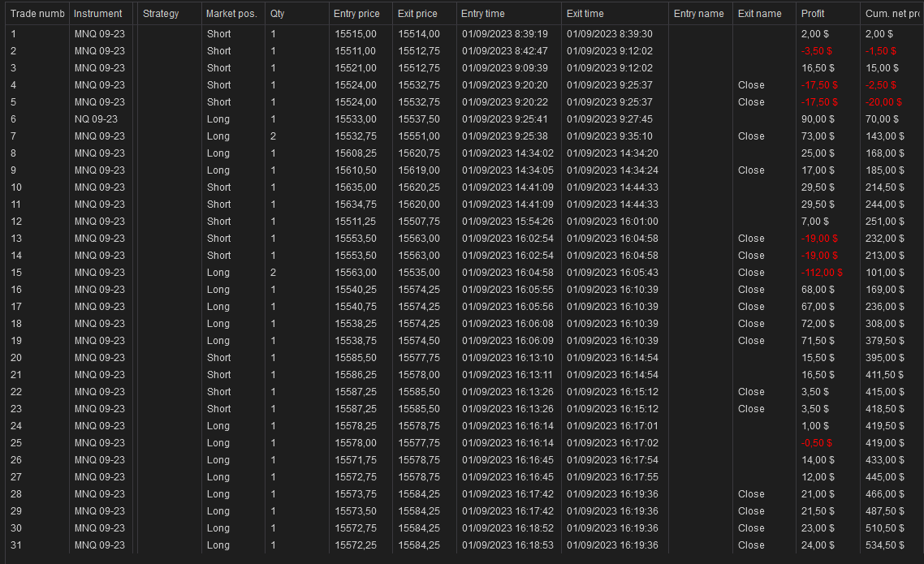
Task: Click cumulative profit 232,00 $
Action: (x=884, y=239)
